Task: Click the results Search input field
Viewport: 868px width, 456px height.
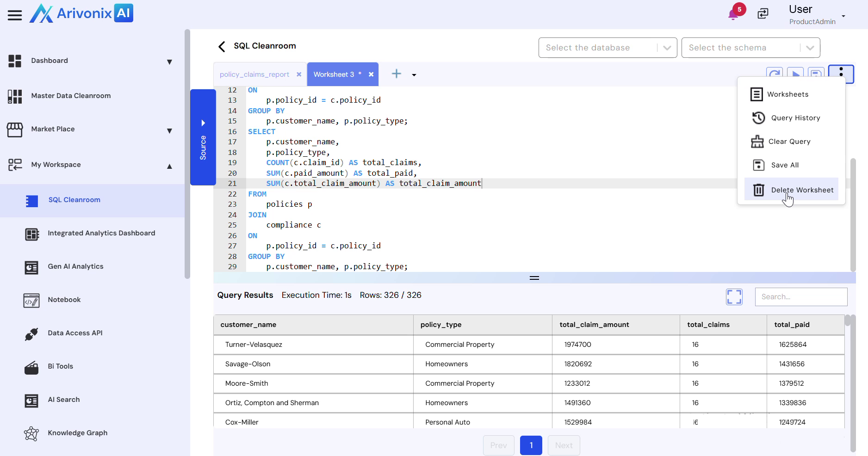Action: click(x=801, y=297)
